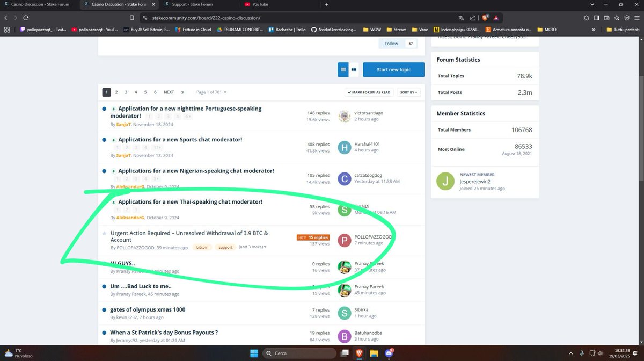
Task: Click the support tag
Action: point(225,247)
